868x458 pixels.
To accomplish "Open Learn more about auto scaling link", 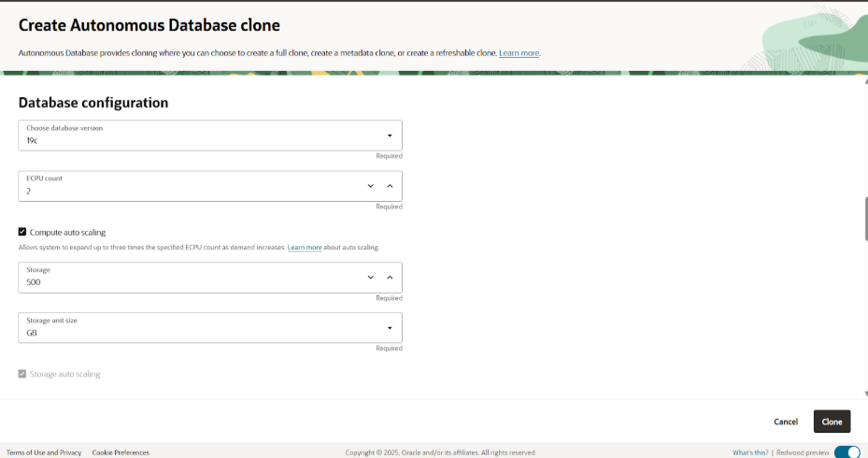I will coord(304,248).
